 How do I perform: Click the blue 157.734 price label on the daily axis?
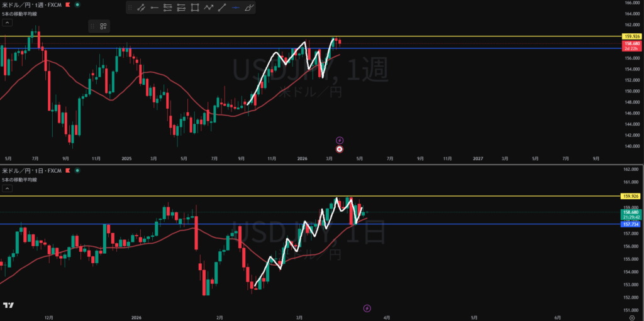(x=630, y=224)
